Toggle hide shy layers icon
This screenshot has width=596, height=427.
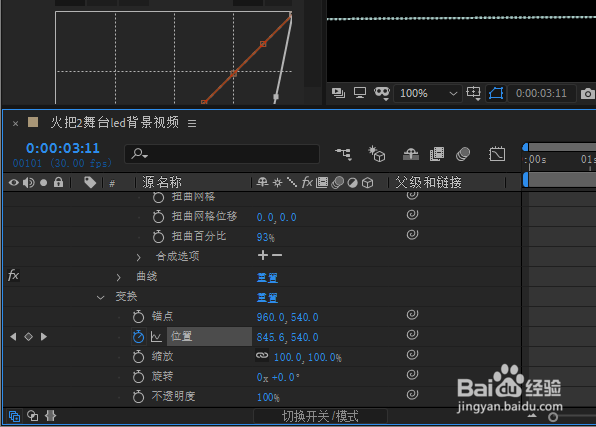coord(411,154)
